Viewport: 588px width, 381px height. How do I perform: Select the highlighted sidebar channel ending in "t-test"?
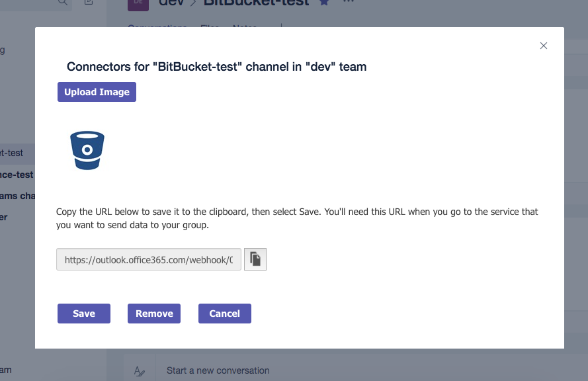[13, 153]
